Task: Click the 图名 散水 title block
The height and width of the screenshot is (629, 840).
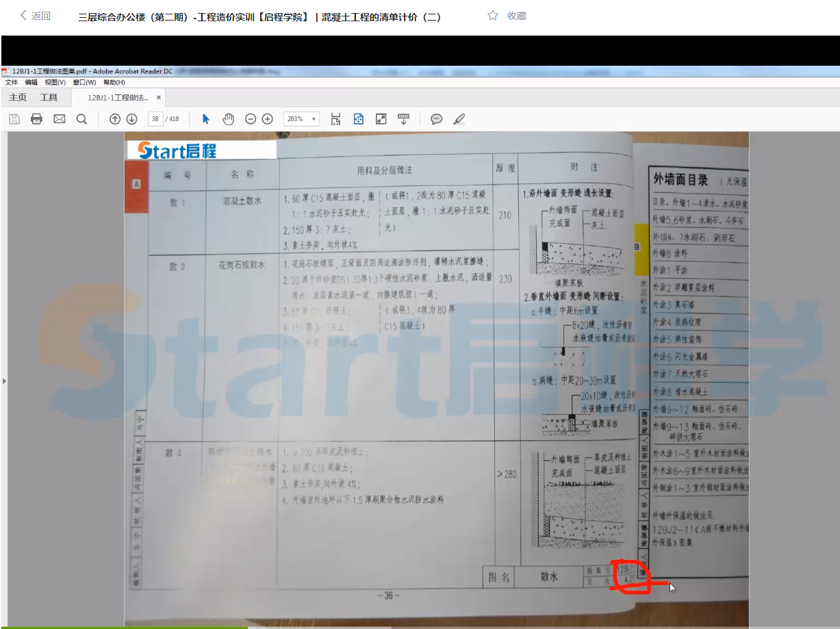Action: pos(532,577)
